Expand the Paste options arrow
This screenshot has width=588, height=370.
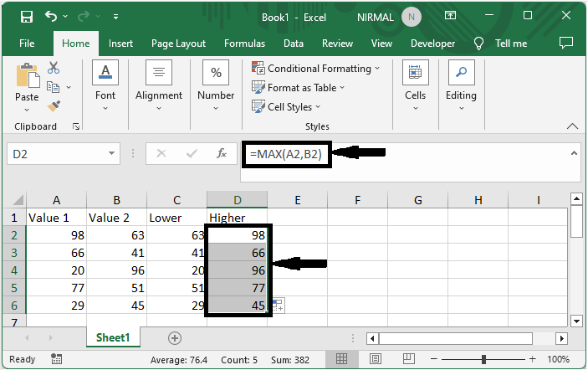pos(27,110)
